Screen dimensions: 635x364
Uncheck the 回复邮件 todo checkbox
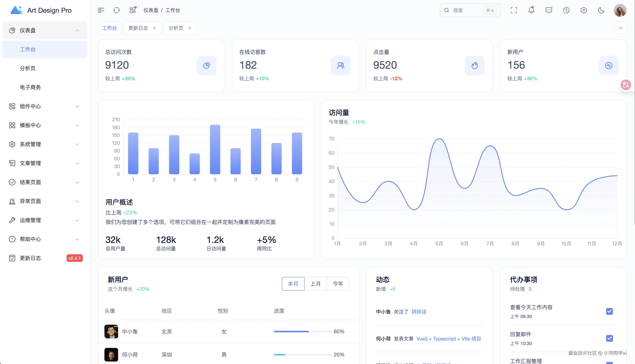click(610, 338)
